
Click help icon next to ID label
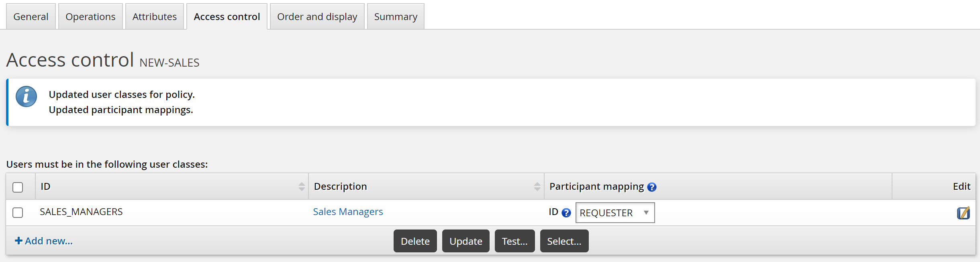click(x=566, y=213)
